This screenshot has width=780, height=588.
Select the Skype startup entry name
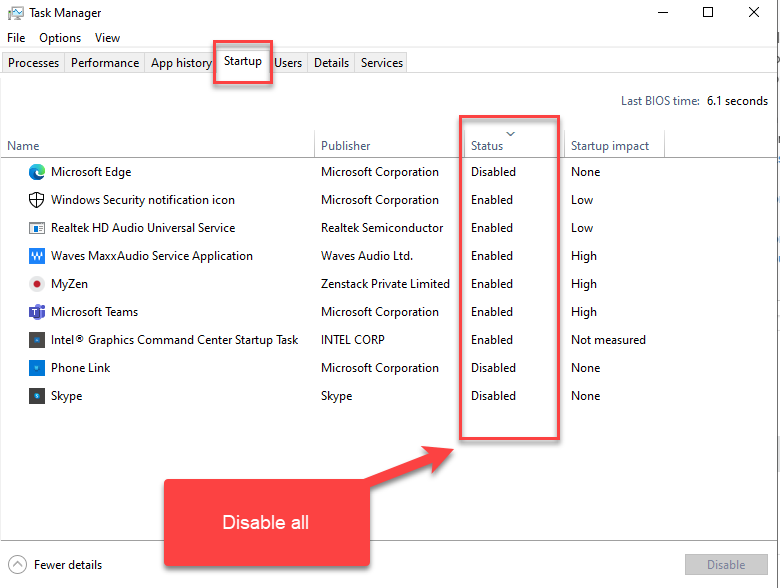(x=67, y=396)
